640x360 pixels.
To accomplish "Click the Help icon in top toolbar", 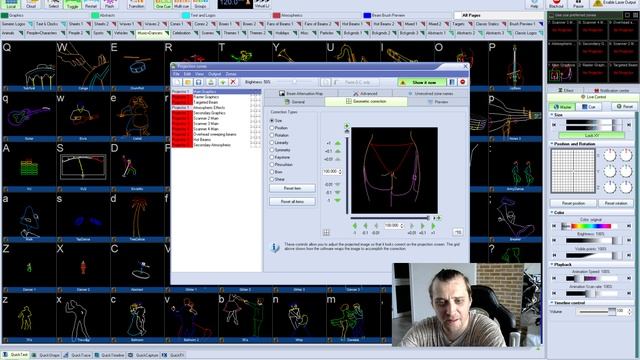I will (534, 4).
